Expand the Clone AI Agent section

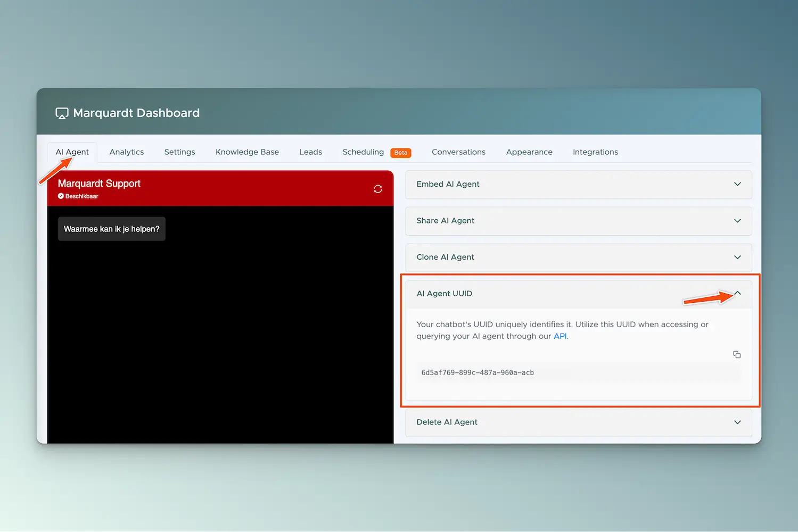[x=579, y=257]
